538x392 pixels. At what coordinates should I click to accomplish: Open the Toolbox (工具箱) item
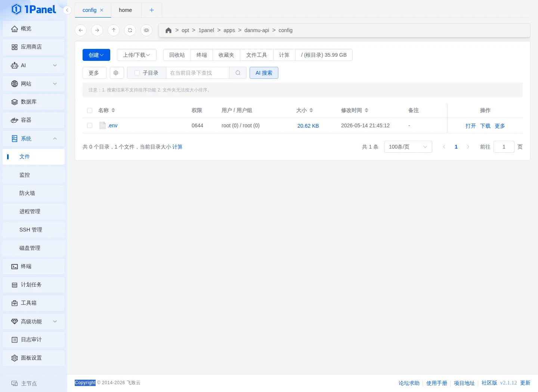coord(34,303)
